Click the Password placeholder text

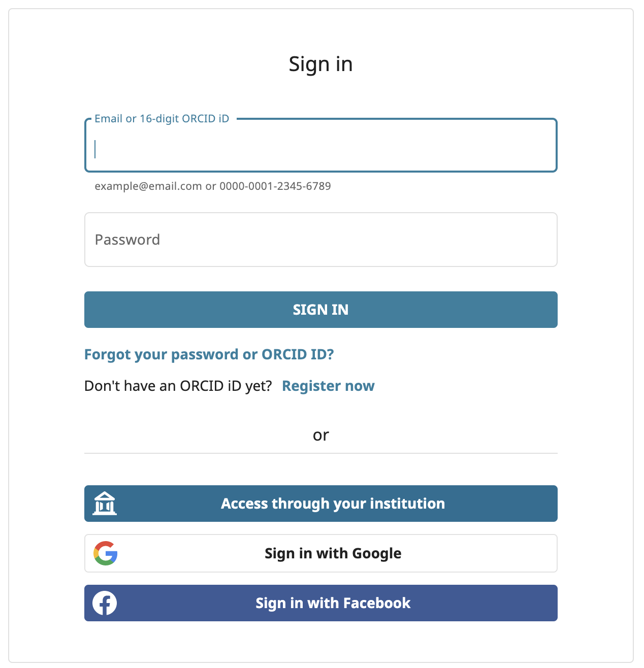point(127,240)
